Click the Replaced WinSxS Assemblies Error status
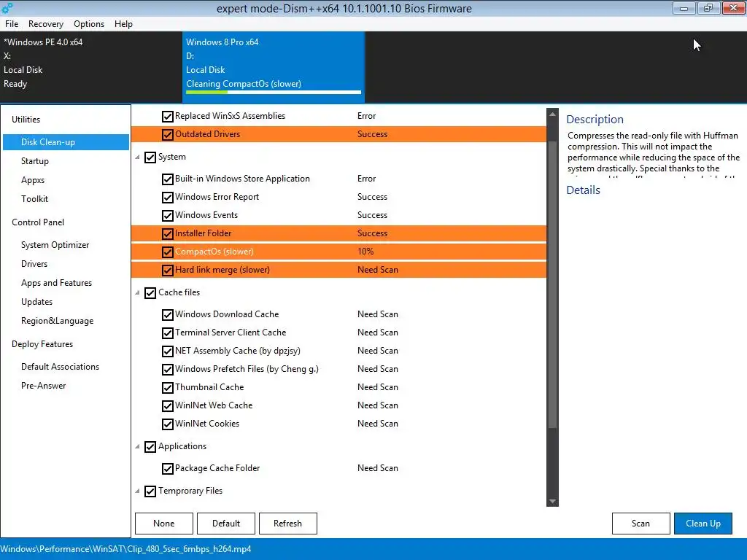747x560 pixels. click(366, 116)
